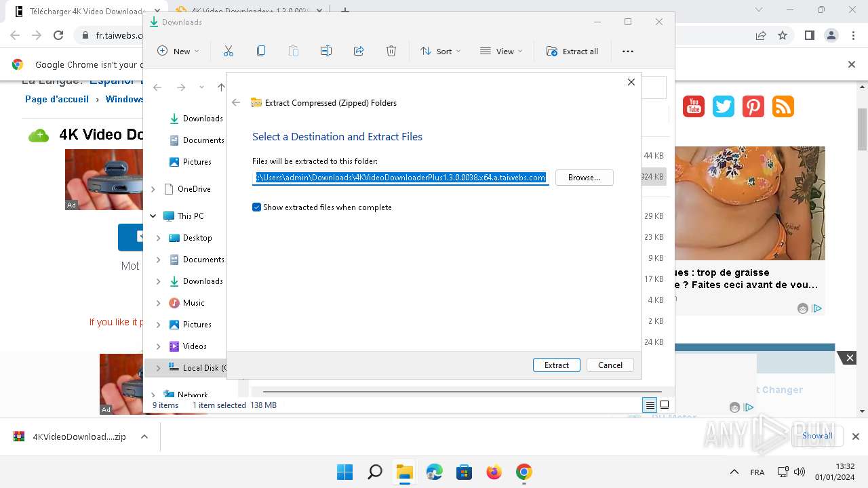
Task: Open the taskbar Search icon
Action: (x=374, y=472)
